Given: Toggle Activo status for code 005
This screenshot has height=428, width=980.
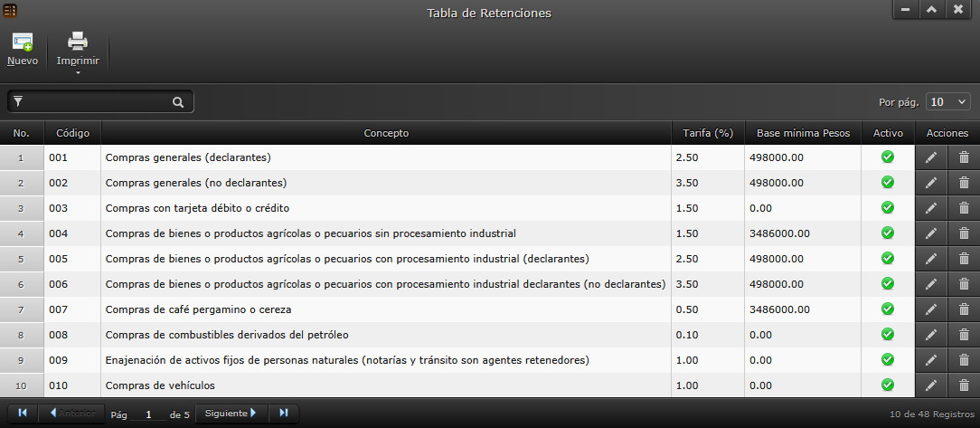Looking at the screenshot, I should click(888, 259).
